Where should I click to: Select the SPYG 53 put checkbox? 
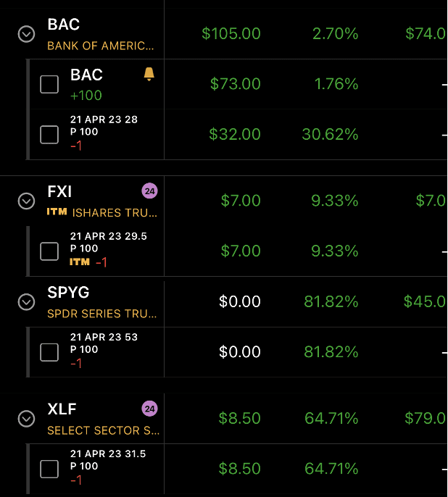[x=49, y=352]
